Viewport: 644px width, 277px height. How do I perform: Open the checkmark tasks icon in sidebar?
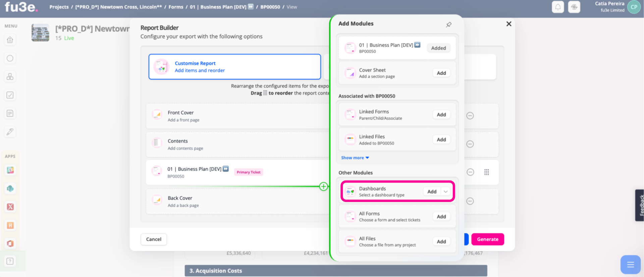tap(10, 95)
